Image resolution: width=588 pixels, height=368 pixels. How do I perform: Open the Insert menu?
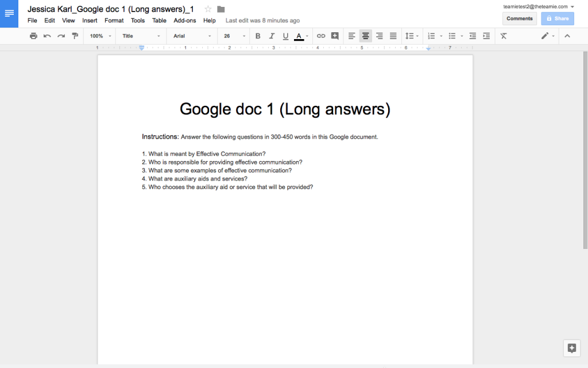tap(90, 21)
